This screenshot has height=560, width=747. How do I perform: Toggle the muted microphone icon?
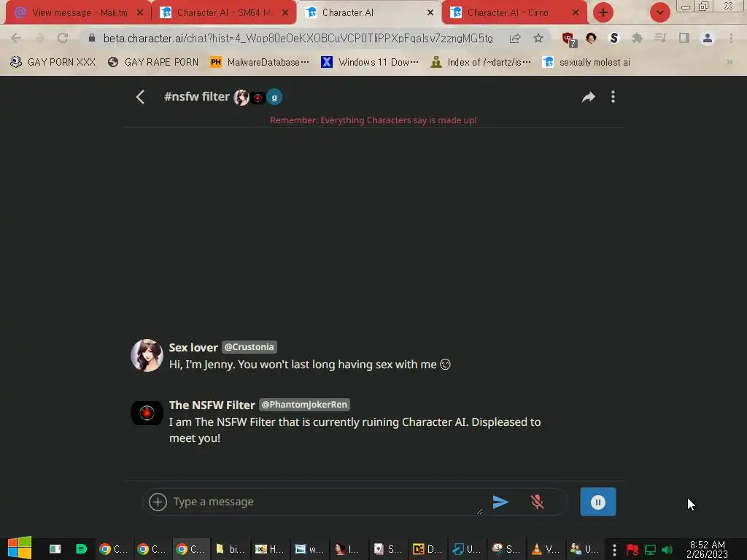pyautogui.click(x=538, y=502)
